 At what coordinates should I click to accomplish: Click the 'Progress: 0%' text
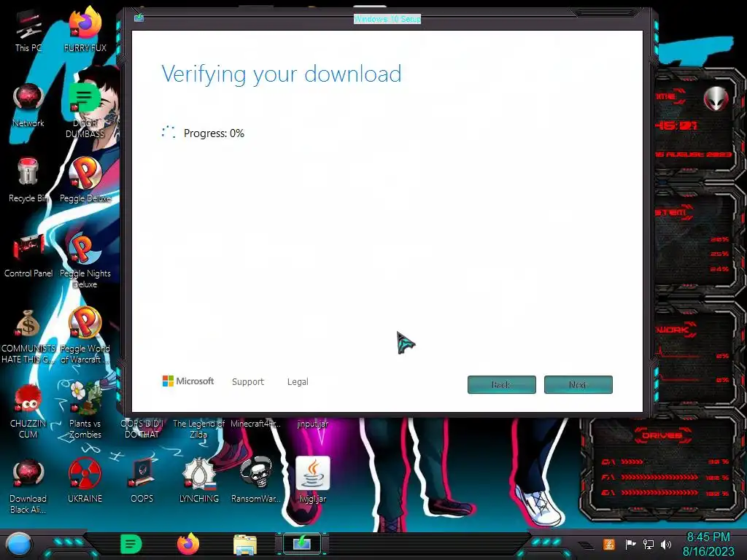(214, 133)
